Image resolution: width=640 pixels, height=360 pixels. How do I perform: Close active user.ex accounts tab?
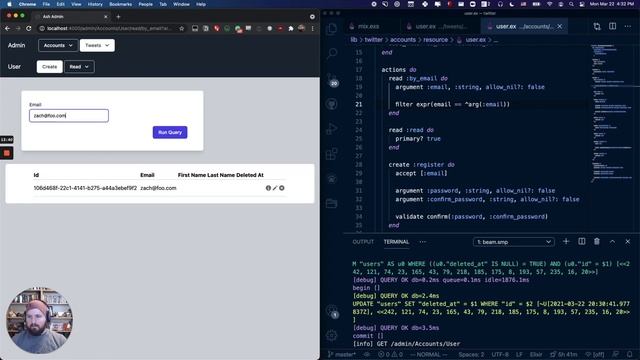coord(560,26)
